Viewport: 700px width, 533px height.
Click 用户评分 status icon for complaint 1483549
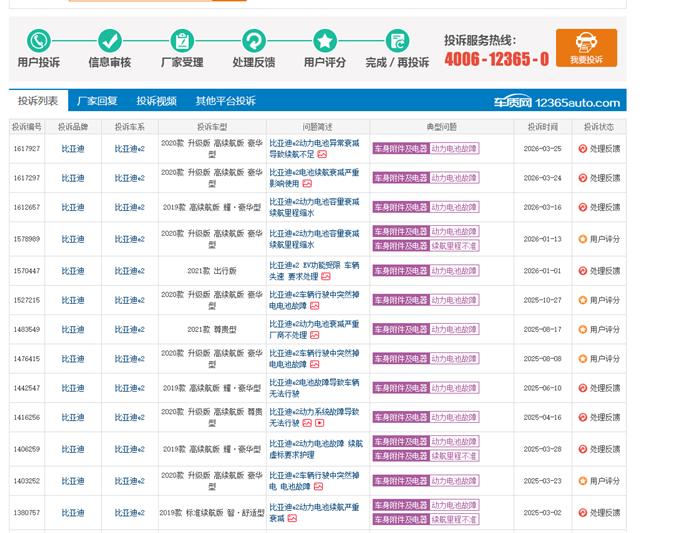[x=582, y=329]
